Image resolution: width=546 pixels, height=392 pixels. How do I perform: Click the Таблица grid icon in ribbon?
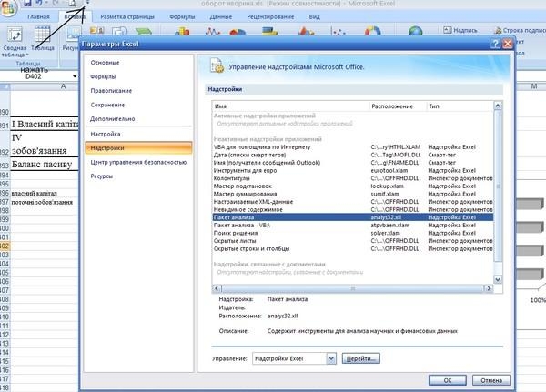(42, 35)
